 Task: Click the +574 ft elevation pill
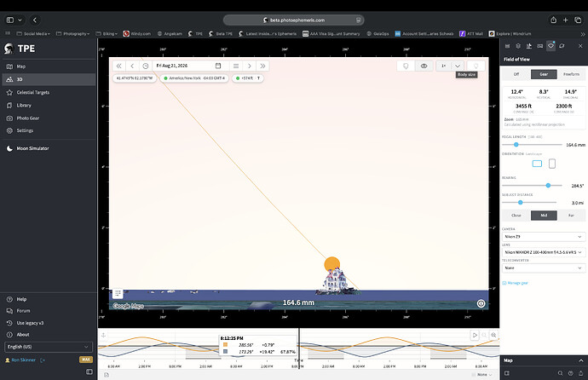[248, 78]
